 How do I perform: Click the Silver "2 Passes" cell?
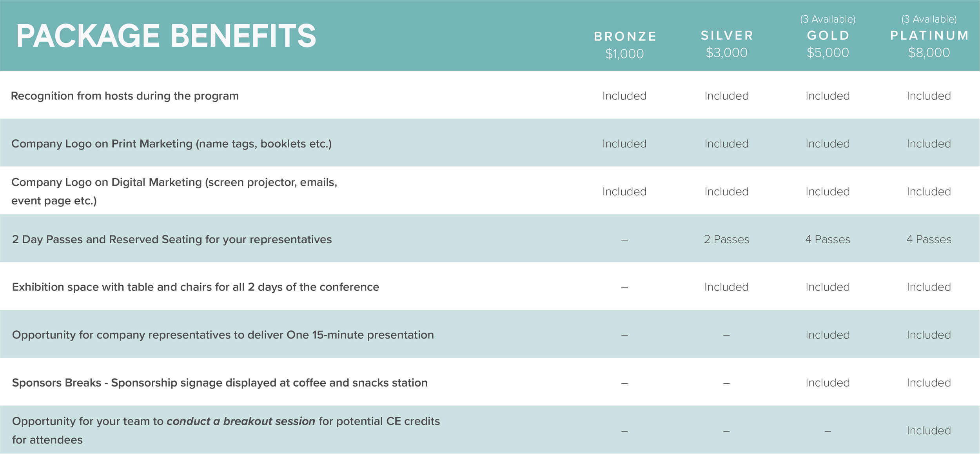pyautogui.click(x=726, y=239)
